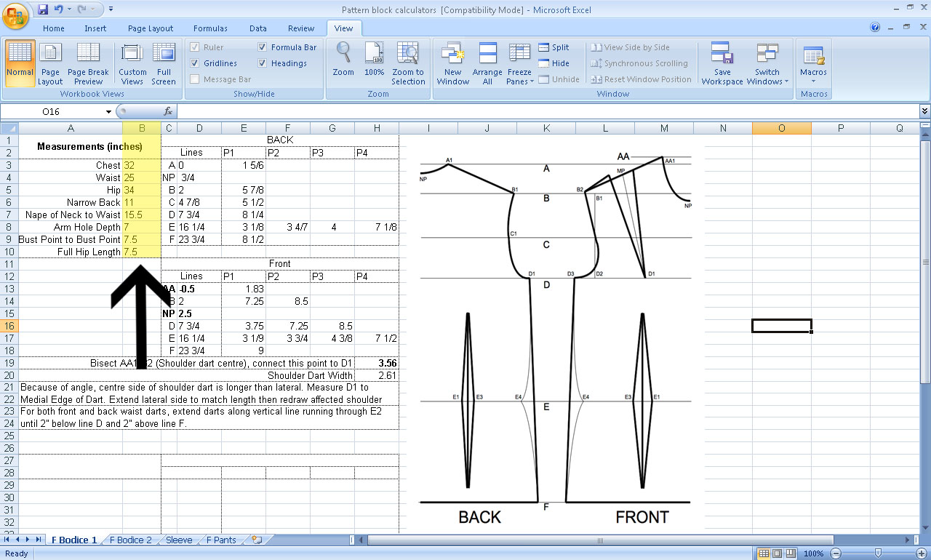This screenshot has width=931, height=560.
Task: Open the Freeze Panes dropdown
Action: click(x=519, y=63)
